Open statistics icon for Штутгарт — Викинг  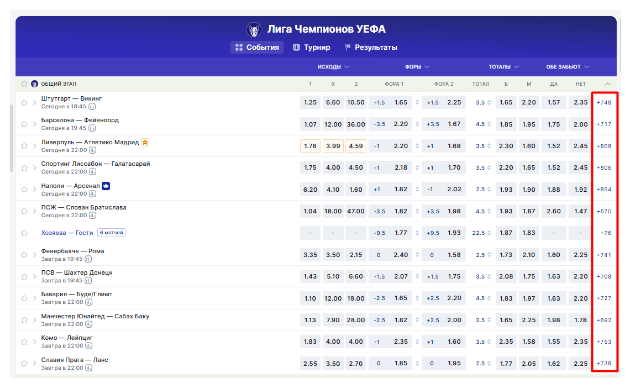click(x=92, y=107)
